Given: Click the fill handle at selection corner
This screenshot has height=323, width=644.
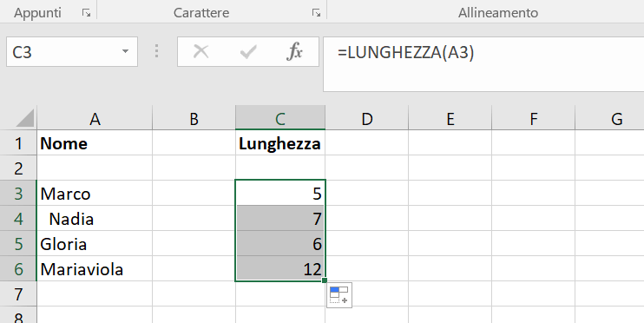Looking at the screenshot, I should click(325, 280).
